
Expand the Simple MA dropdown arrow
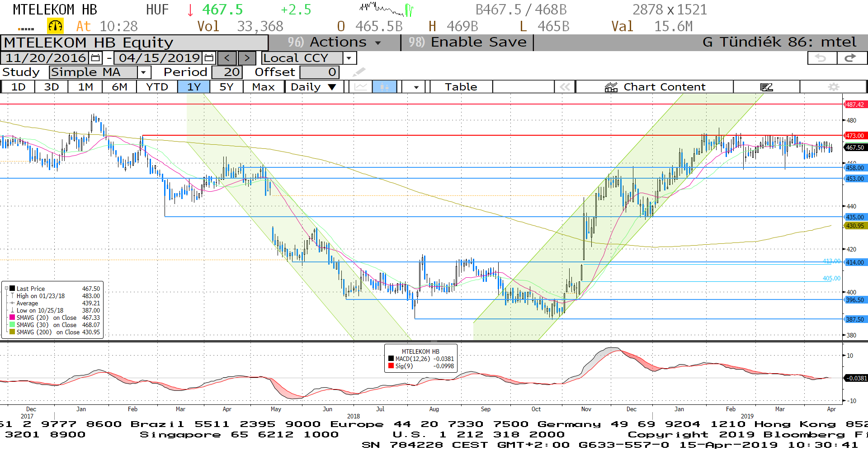point(144,72)
